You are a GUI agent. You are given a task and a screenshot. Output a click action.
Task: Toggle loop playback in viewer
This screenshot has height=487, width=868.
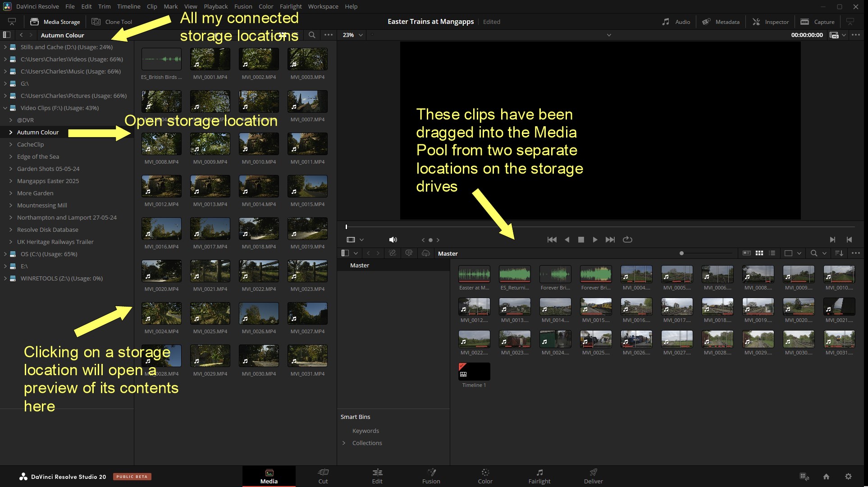(x=627, y=239)
